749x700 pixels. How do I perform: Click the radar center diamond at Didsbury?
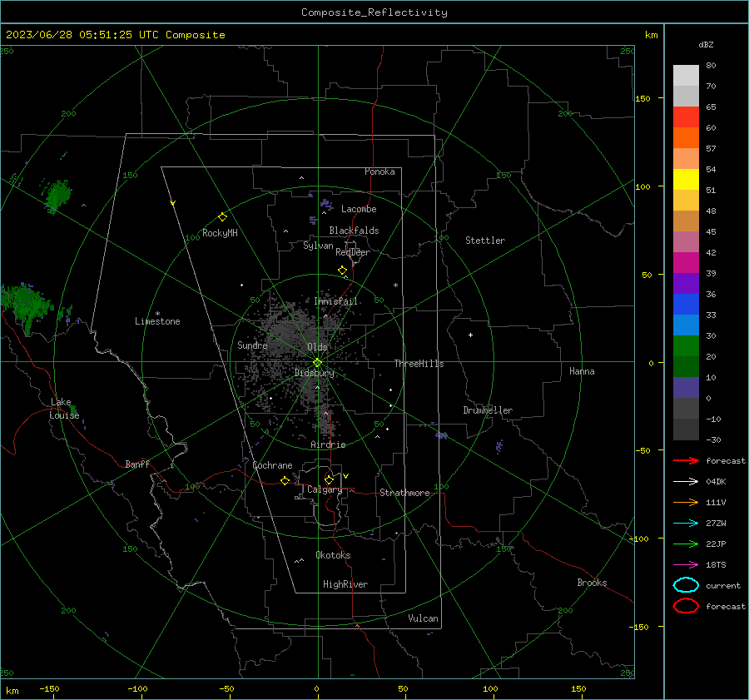coord(317,363)
